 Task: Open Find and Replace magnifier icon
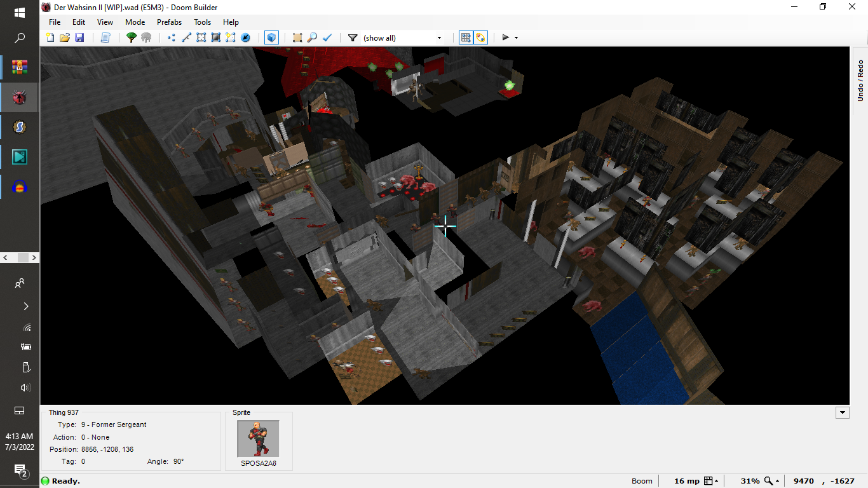312,37
